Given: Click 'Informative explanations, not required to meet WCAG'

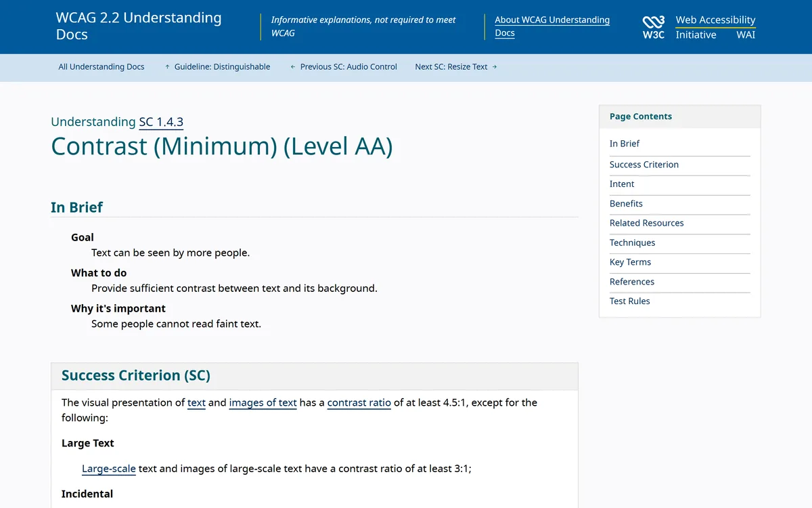Looking at the screenshot, I should (363, 26).
